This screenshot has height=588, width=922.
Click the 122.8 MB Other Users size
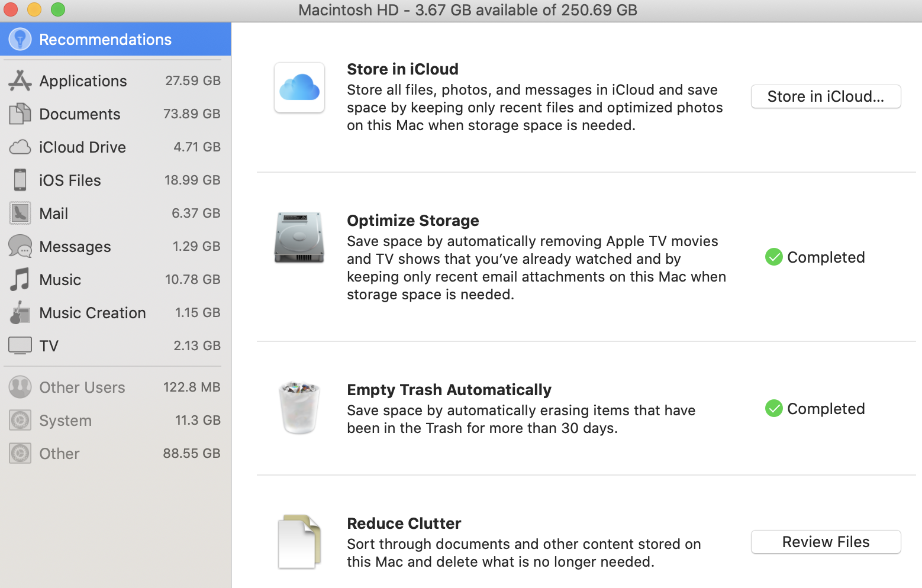click(192, 387)
